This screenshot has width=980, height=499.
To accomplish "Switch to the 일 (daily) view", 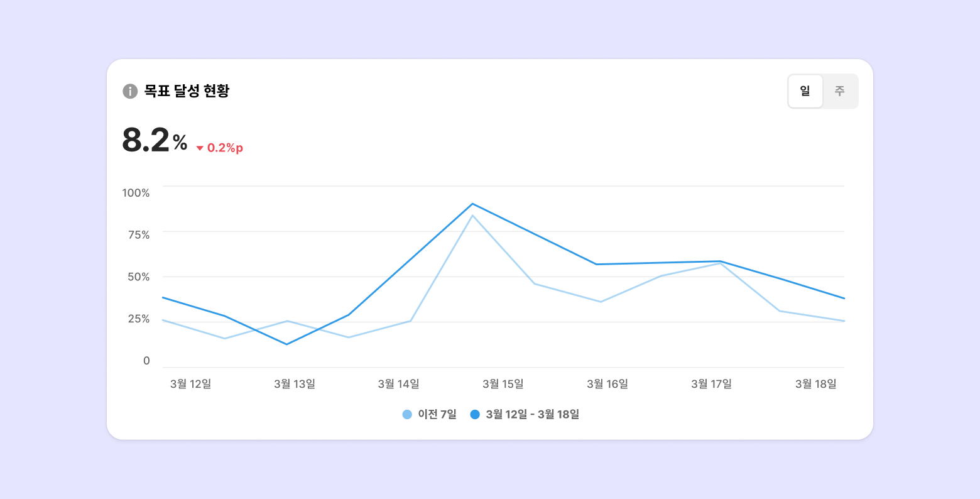I will [805, 92].
